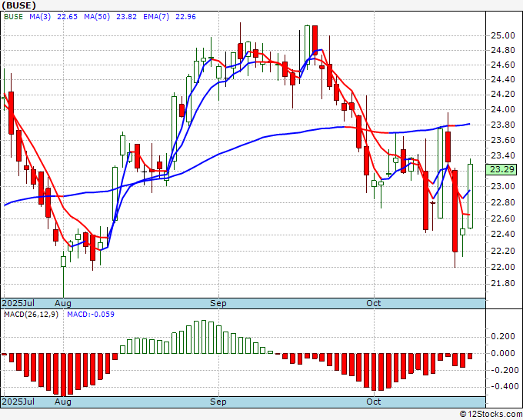Click the 24.80 price axis label

click(503, 51)
